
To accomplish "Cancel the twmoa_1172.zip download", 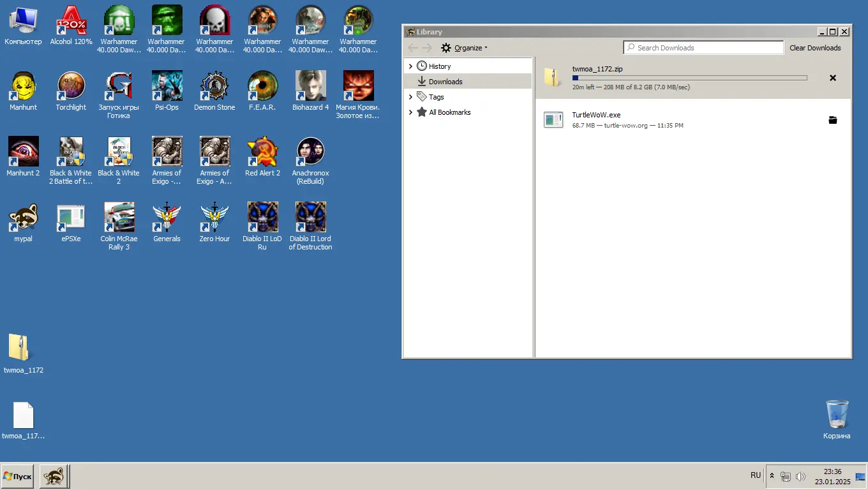I will click(832, 78).
